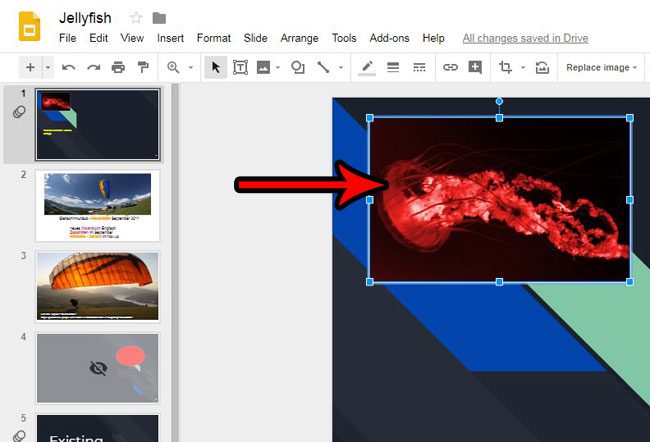Select the paint format tool
Image resolution: width=650 pixels, height=442 pixels.
[143, 67]
